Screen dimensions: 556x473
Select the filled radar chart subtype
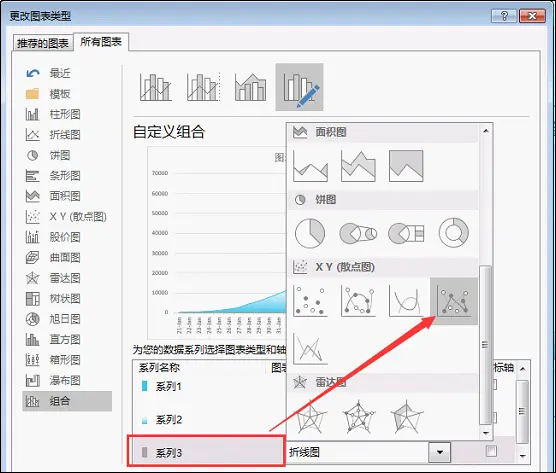(406, 417)
